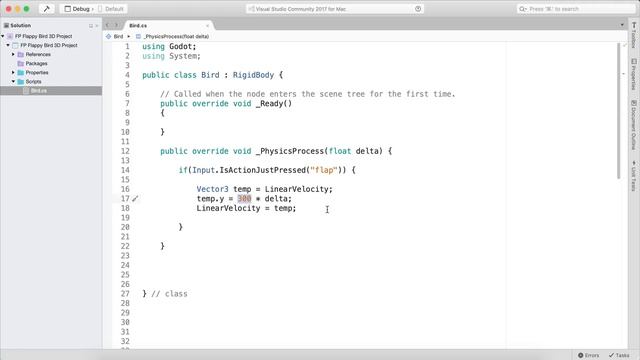640x360 pixels.
Task: Select the Properties tree label
Action: coord(37,72)
